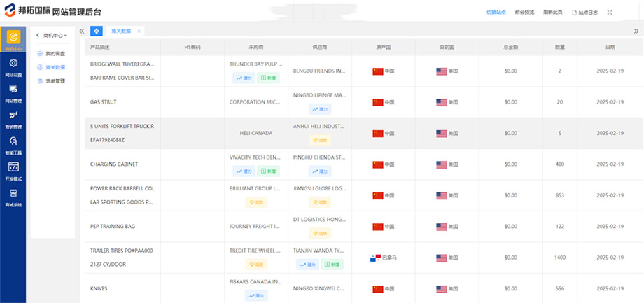
Task: Open 网站设置 gear icon in sidebar
Action: pyautogui.click(x=13, y=63)
